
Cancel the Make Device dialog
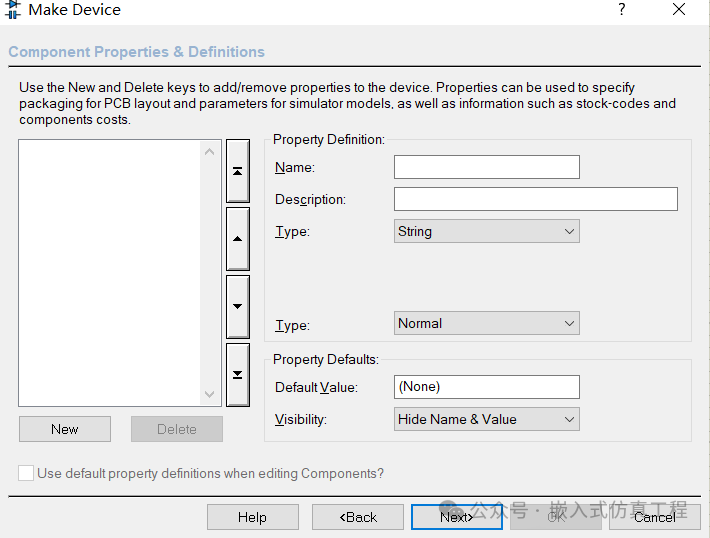[654, 517]
